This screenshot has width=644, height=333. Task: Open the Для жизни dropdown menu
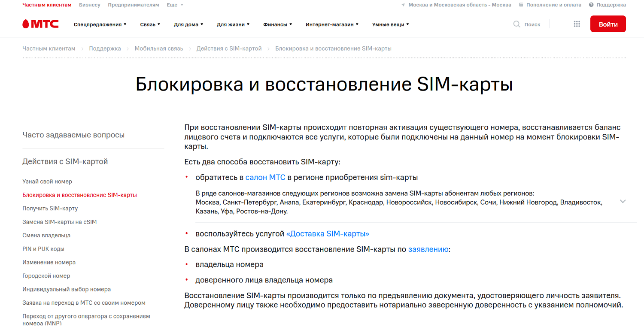233,24
